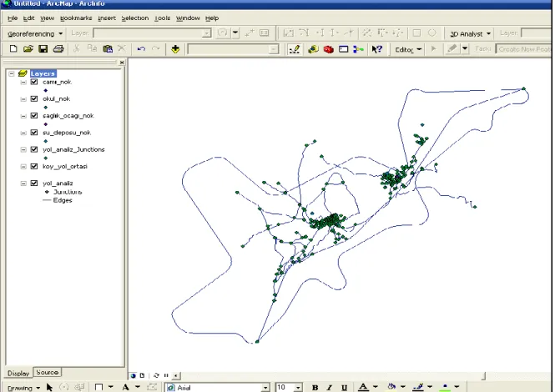
Task: Toggle visibility of saglik_ocagi_nok layer
Action: click(x=34, y=116)
